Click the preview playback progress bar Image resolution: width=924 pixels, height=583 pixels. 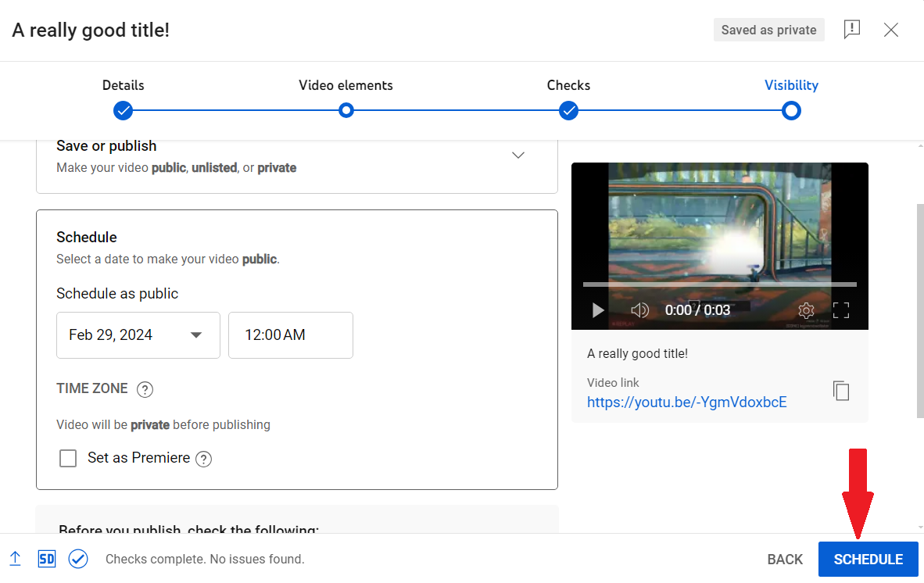coord(719,284)
